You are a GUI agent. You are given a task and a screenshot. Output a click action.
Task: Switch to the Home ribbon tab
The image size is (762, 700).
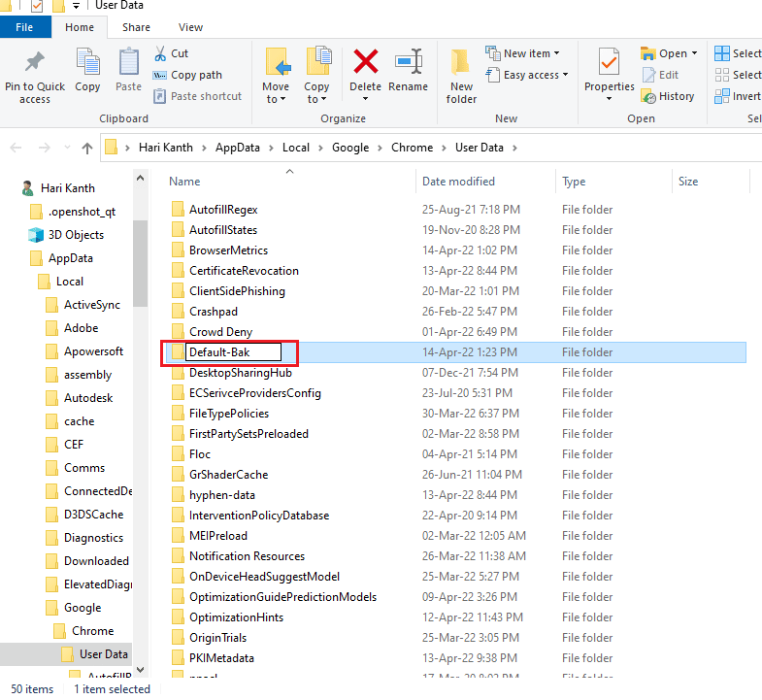pyautogui.click(x=80, y=27)
